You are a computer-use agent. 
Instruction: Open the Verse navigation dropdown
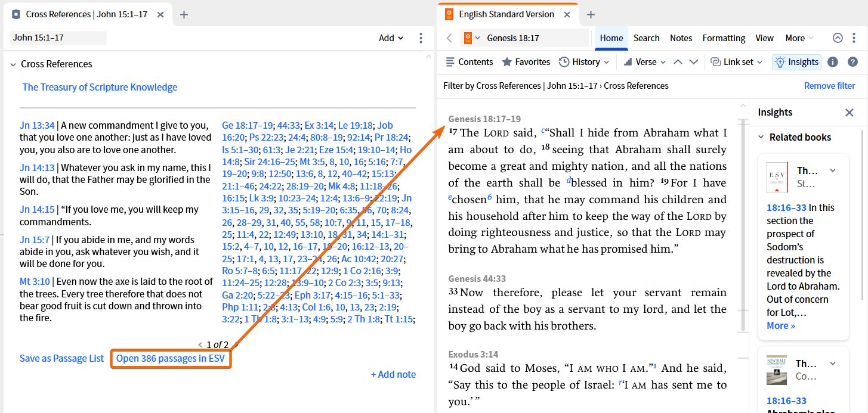644,62
